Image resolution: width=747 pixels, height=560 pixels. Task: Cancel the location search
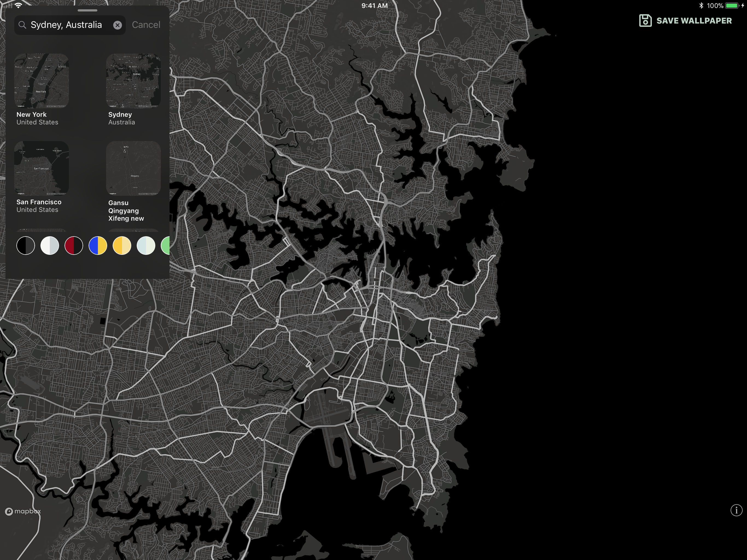[x=146, y=25]
